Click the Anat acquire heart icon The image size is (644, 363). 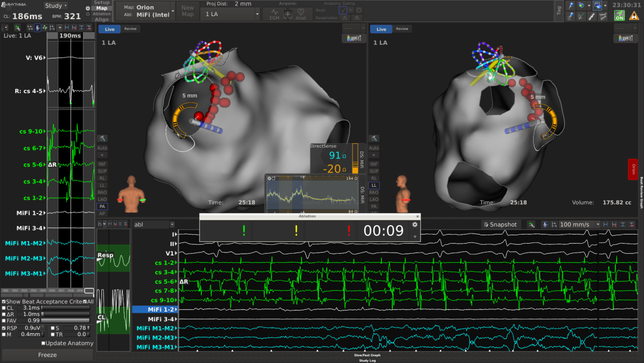coord(301,13)
